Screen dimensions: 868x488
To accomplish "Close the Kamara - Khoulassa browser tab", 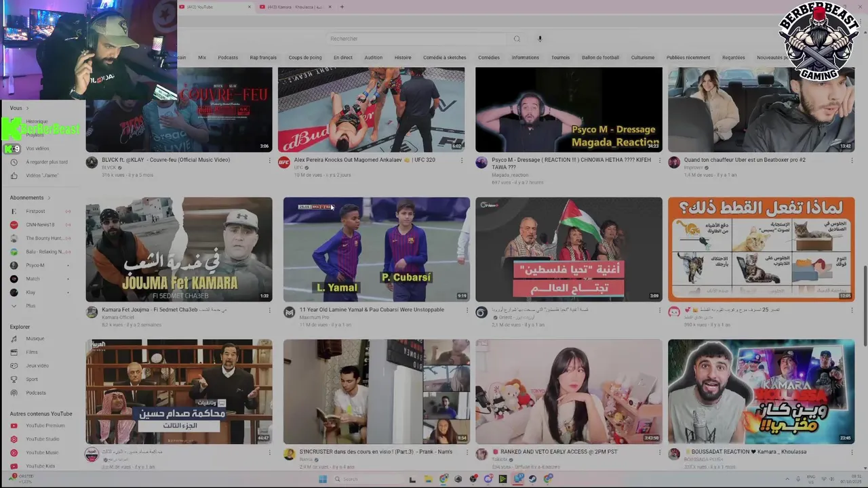I will point(330,7).
